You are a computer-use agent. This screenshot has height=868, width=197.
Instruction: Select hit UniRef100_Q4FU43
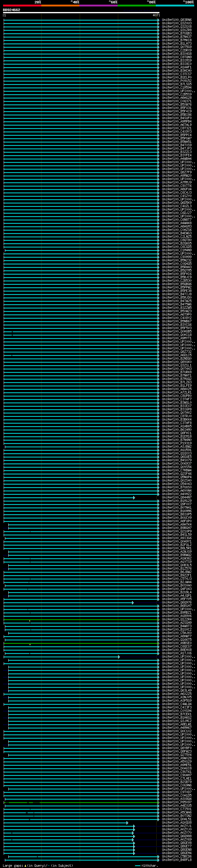pyautogui.click(x=176, y=589)
